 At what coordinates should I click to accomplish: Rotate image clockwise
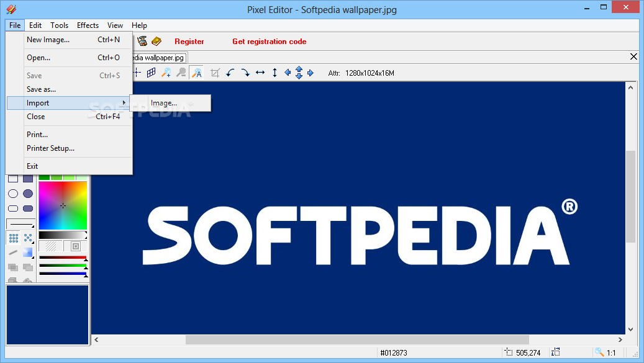point(245,73)
